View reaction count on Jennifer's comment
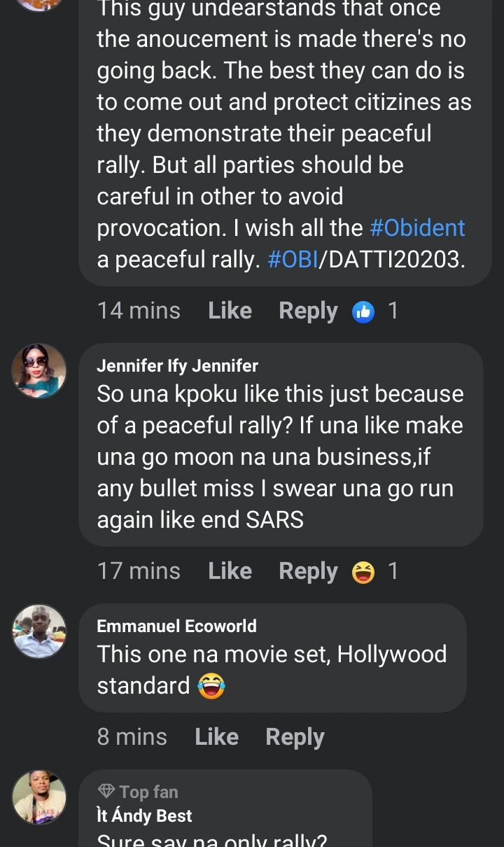 393,571
